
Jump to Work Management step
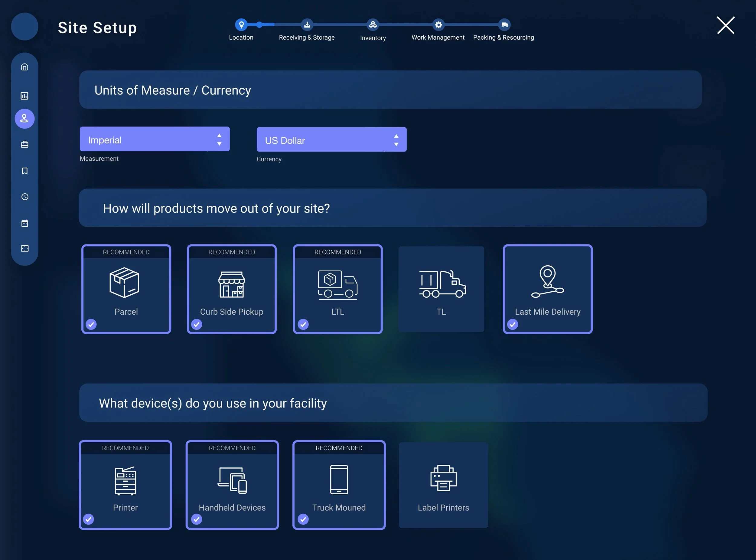[x=438, y=25]
